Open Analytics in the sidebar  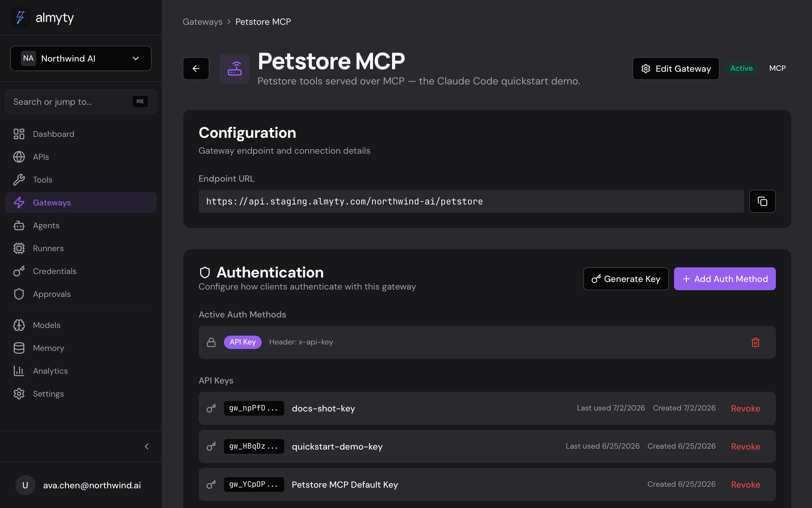pyautogui.click(x=81, y=371)
